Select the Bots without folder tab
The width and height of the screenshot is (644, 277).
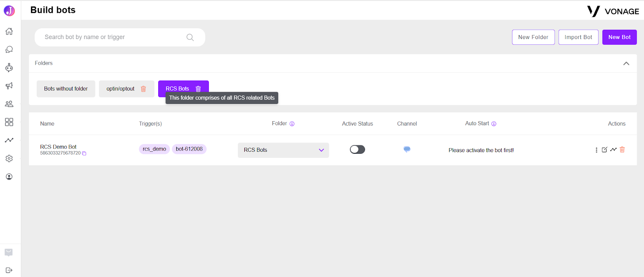[x=66, y=89]
